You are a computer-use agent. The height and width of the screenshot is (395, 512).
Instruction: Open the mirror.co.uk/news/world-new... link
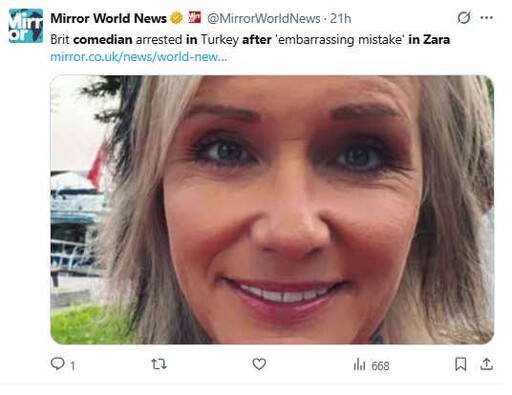point(139,57)
